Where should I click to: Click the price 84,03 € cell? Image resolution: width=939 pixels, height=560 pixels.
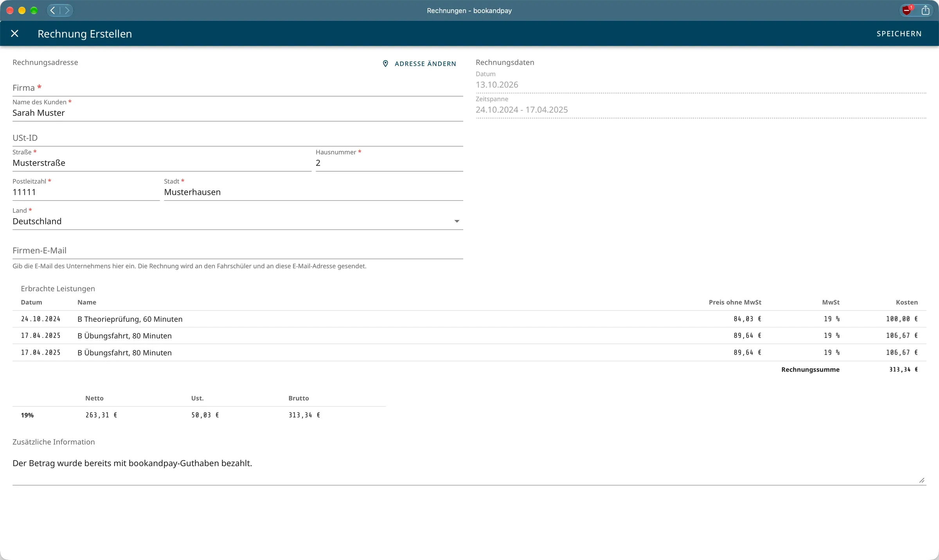tap(747, 319)
